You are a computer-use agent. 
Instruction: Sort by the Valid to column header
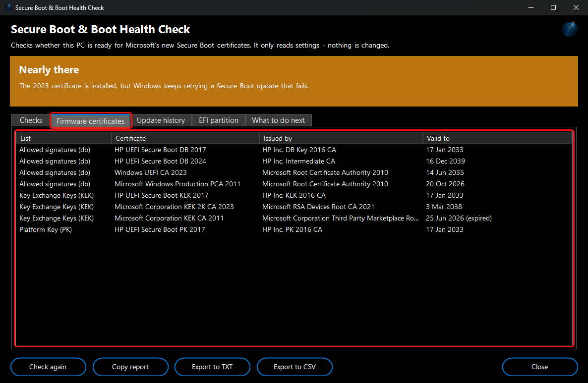pyautogui.click(x=497, y=138)
